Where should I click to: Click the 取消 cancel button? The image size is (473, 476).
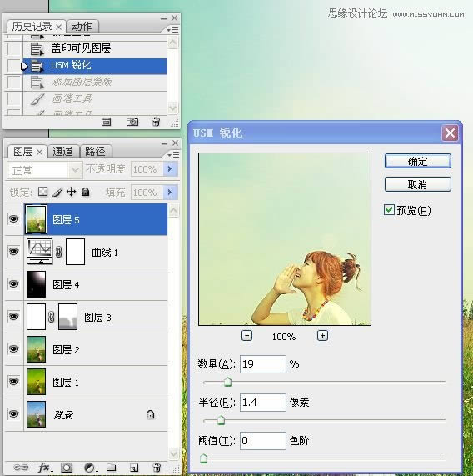418,184
